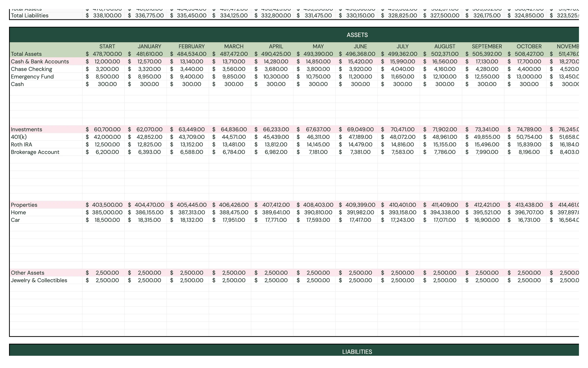The width and height of the screenshot is (588, 368).
Task: Click the Car row label
Action: pyautogui.click(x=15, y=220)
